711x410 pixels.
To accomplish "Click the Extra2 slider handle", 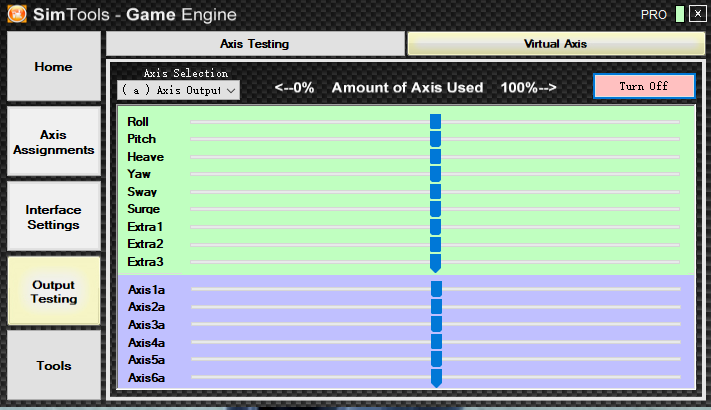I will pyautogui.click(x=435, y=244).
